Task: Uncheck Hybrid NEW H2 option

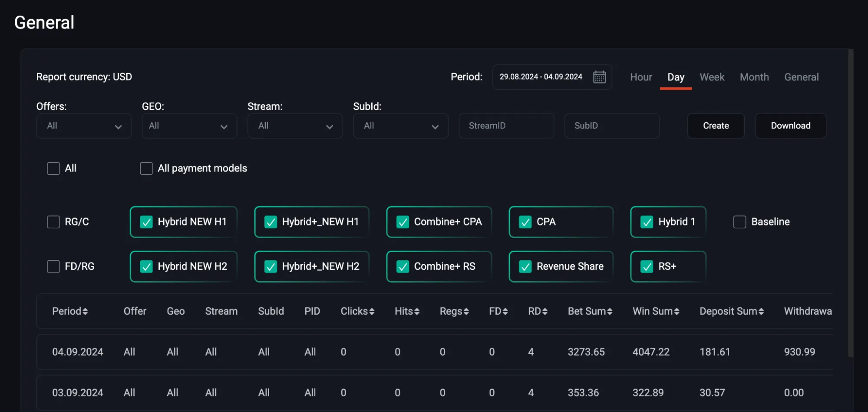Action: [x=146, y=266]
